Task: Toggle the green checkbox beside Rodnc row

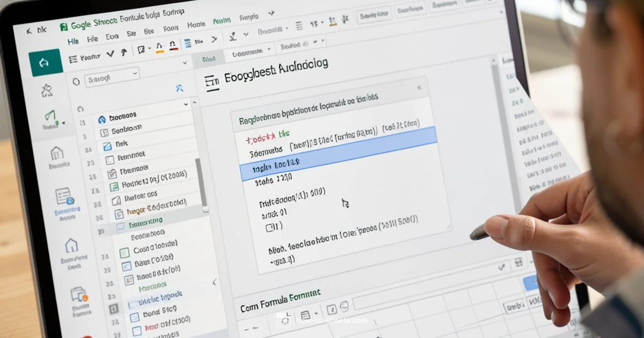Action: tap(114, 187)
